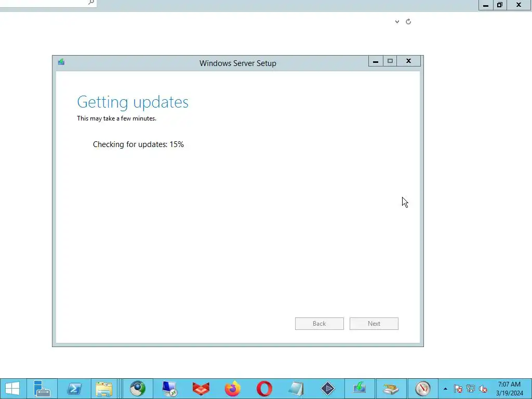This screenshot has height=399, width=532.
Task: Open the Windows Start button
Action: click(12, 389)
